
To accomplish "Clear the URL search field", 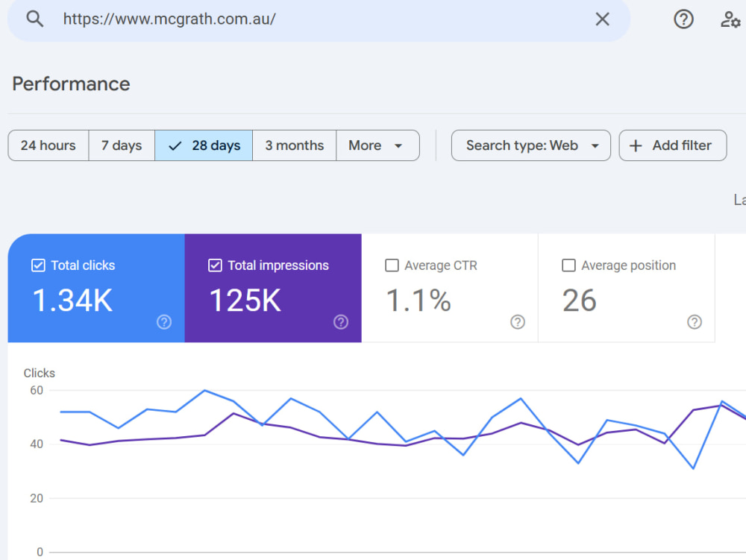I will click(602, 19).
